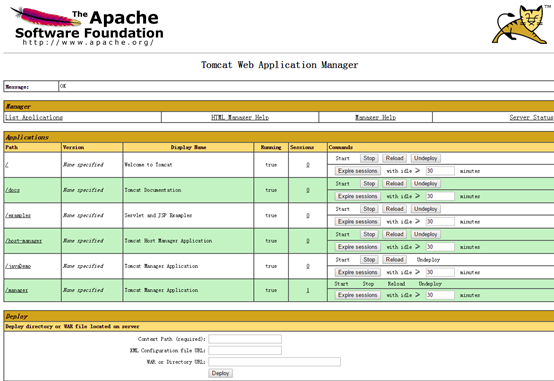
Task: Click idle minutes field in /manager row
Action: click(440, 295)
